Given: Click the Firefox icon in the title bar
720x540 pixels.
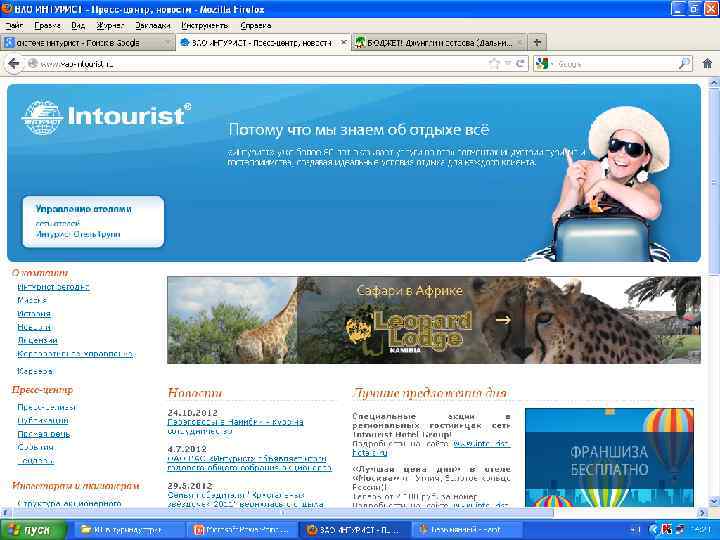Looking at the screenshot, I should pos(6,8).
